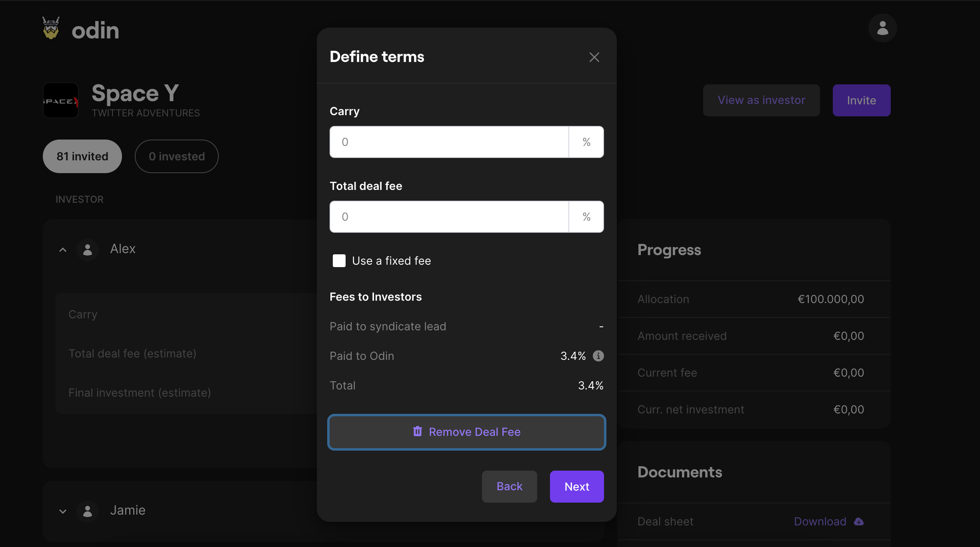Click the Invite button

click(x=862, y=100)
